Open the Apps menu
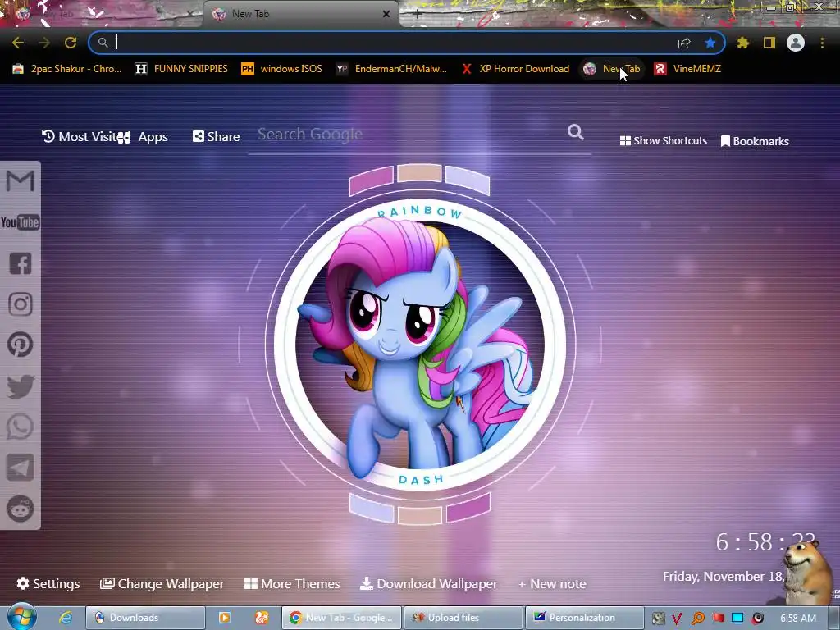840x630 pixels. (143, 137)
